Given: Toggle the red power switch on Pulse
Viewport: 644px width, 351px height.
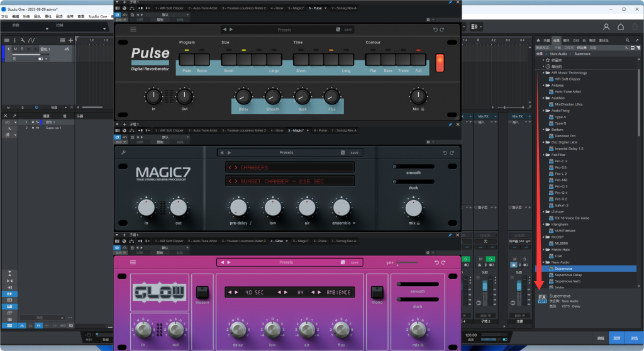Looking at the screenshot, I should point(440,63).
